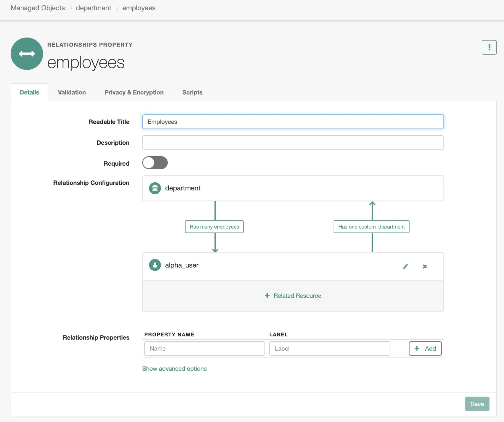This screenshot has height=422, width=504.
Task: Open the Scripts tab
Action: pyautogui.click(x=192, y=92)
